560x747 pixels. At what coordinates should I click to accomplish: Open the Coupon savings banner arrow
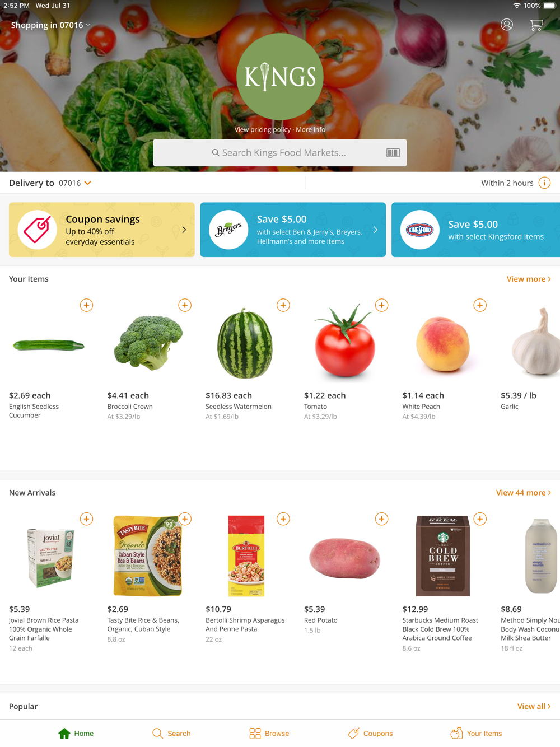tap(184, 230)
